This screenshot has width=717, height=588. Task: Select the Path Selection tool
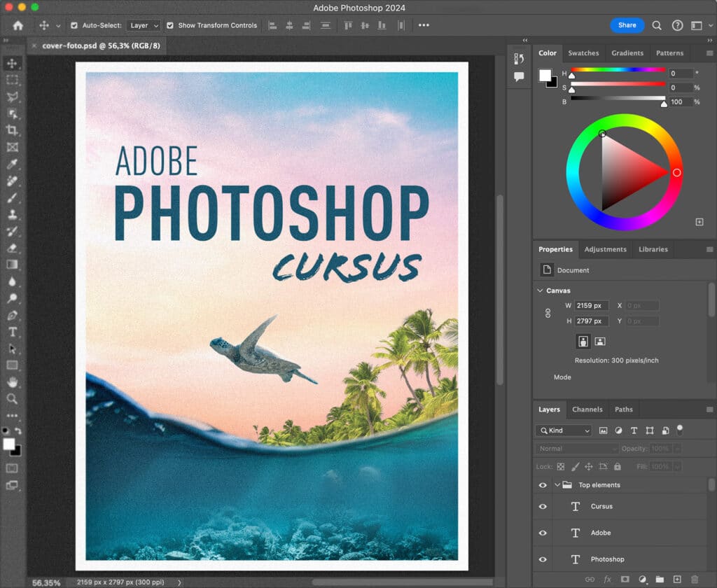click(x=13, y=349)
